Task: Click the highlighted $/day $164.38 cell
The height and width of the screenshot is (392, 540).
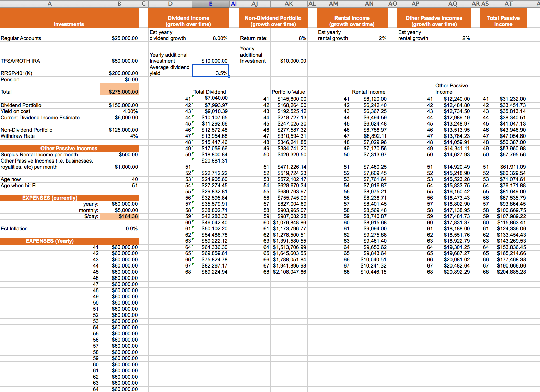Action: 119,216
